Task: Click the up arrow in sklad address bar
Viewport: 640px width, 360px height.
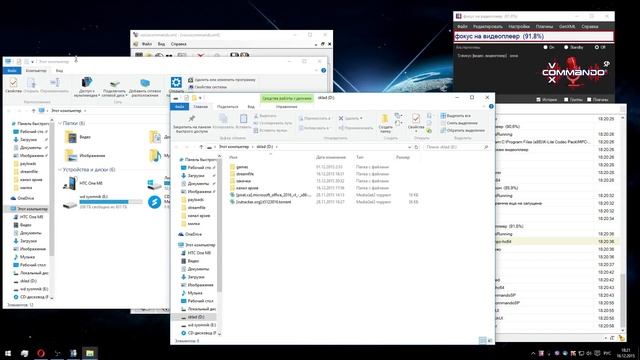Action: click(201, 147)
